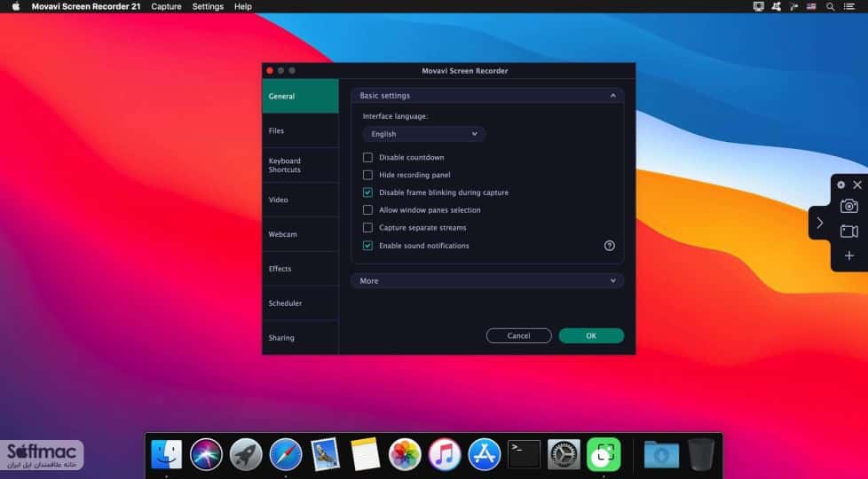Click the screenshot camera icon in recording widget

848,207
